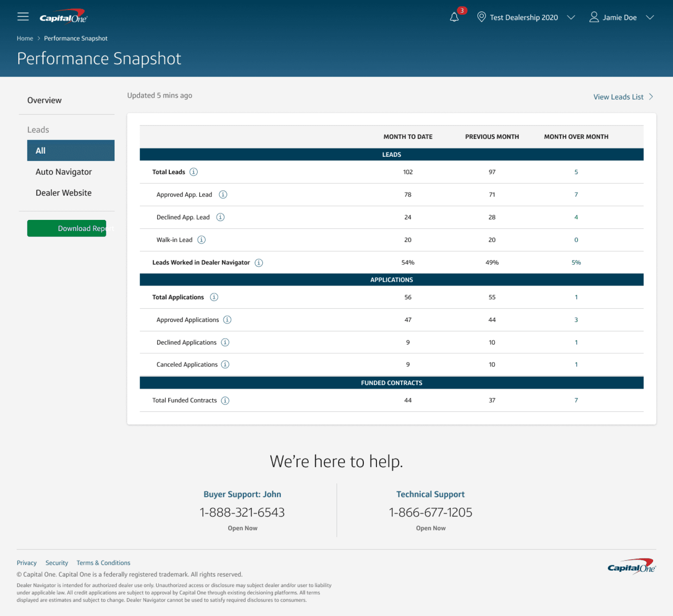Click Walk-in Lead month-over-month value 0
The width and height of the screenshot is (673, 616).
576,240
